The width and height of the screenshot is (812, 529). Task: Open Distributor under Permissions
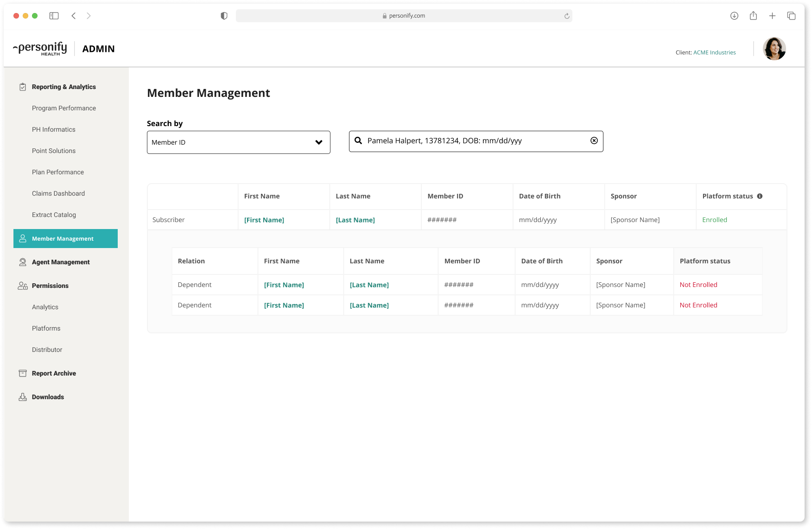(47, 350)
